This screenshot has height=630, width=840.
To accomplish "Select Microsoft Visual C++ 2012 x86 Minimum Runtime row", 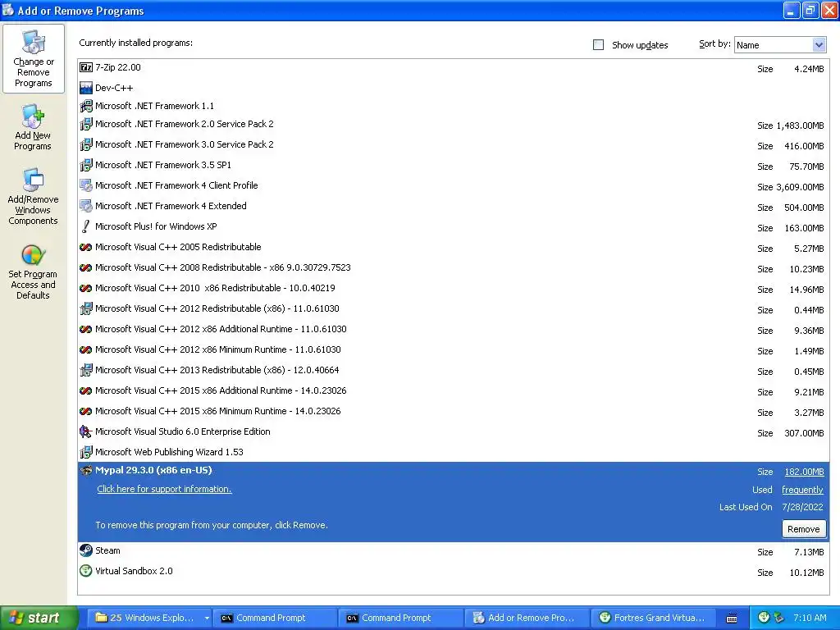I will (x=453, y=349).
